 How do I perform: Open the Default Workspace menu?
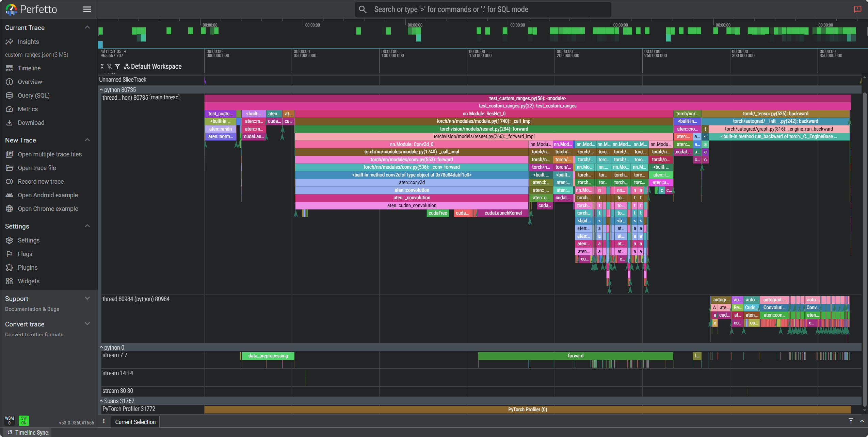click(153, 66)
